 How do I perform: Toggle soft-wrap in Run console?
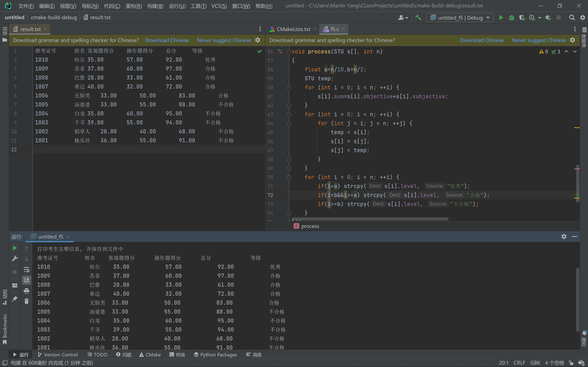pos(27,269)
